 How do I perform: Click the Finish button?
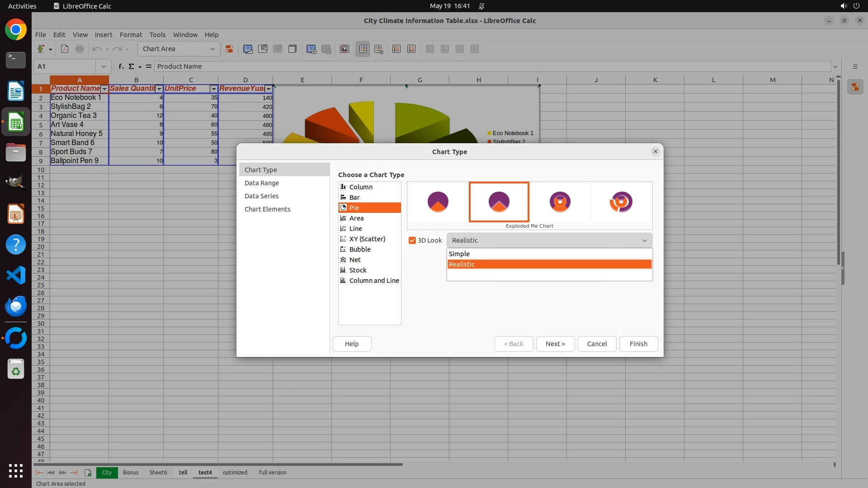(638, 344)
